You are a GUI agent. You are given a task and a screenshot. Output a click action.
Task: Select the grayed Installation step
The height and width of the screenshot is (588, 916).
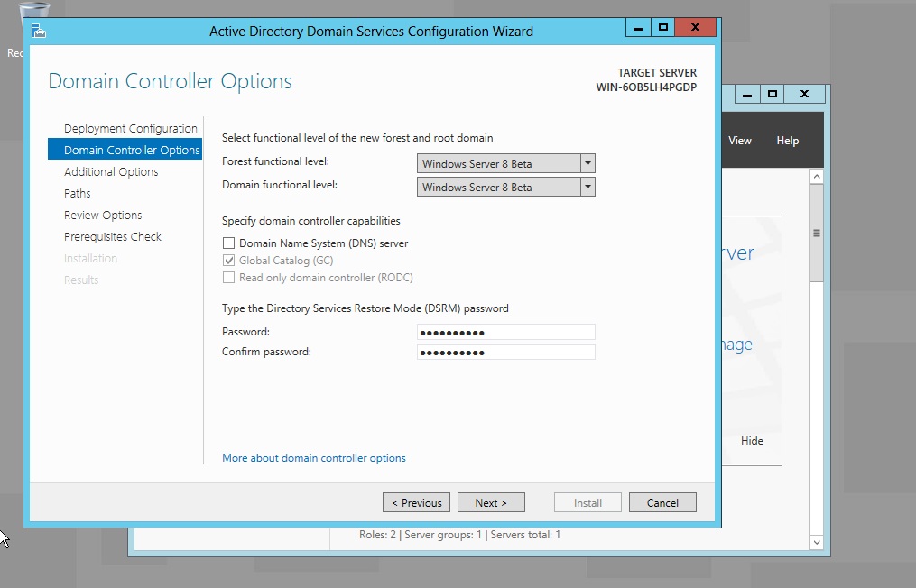(90, 258)
